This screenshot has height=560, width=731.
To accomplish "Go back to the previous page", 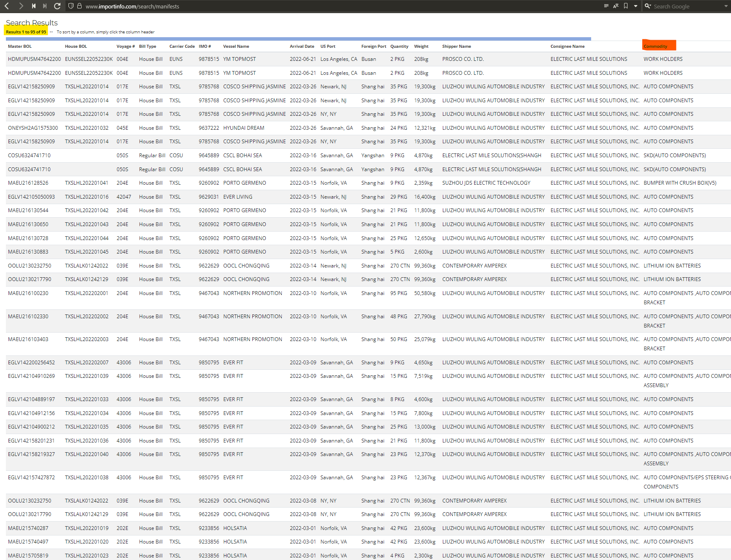I will 7,6.
